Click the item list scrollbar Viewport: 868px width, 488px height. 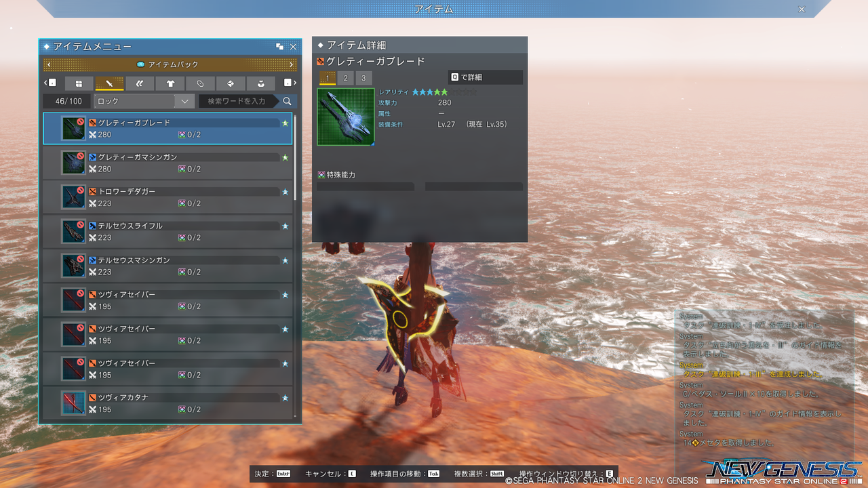(x=295, y=156)
